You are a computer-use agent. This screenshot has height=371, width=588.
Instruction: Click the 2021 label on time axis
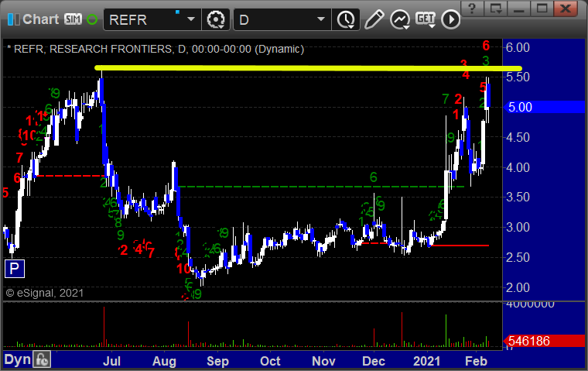tap(426, 361)
